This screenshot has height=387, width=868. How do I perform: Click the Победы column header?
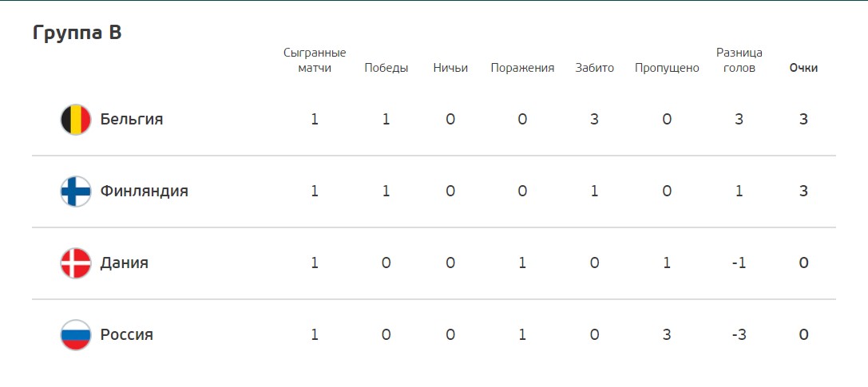point(386,68)
